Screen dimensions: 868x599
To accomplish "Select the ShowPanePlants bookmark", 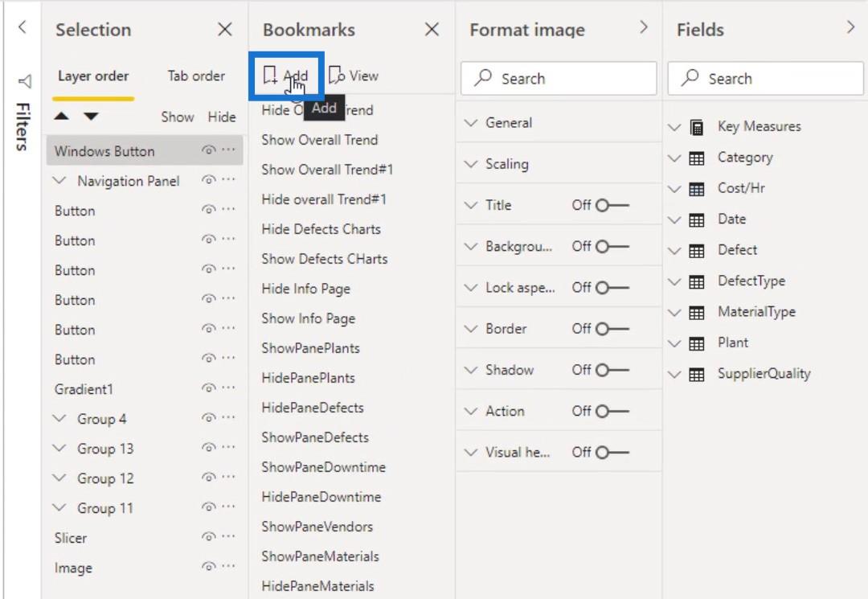I will (310, 348).
